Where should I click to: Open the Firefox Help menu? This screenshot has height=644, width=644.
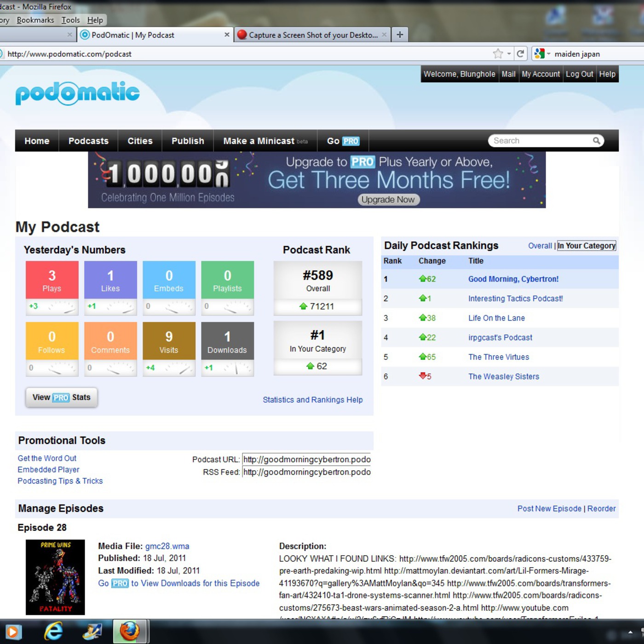pyautogui.click(x=95, y=20)
